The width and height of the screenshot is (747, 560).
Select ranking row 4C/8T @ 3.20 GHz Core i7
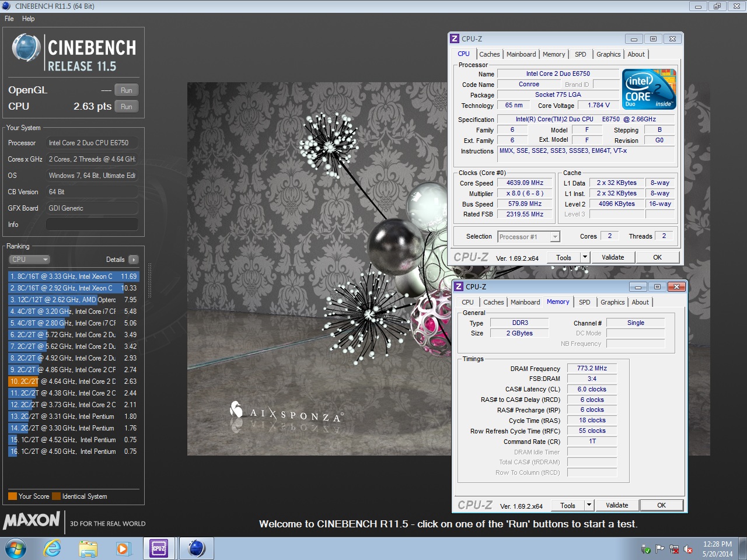(x=74, y=311)
